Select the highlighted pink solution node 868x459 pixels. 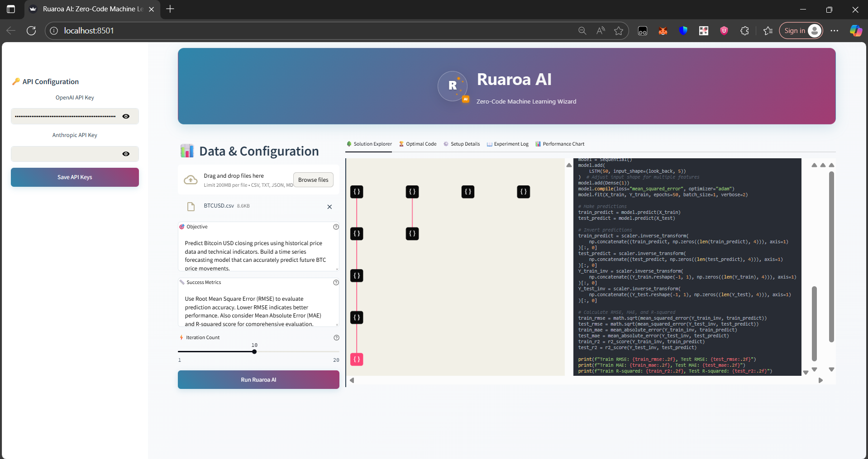(x=357, y=360)
